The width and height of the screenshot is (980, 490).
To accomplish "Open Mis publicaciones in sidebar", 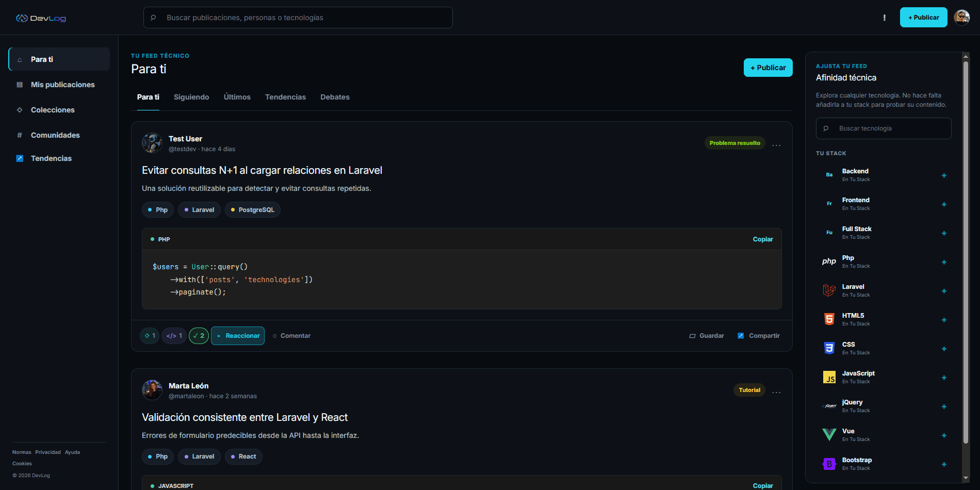I will click(59, 85).
